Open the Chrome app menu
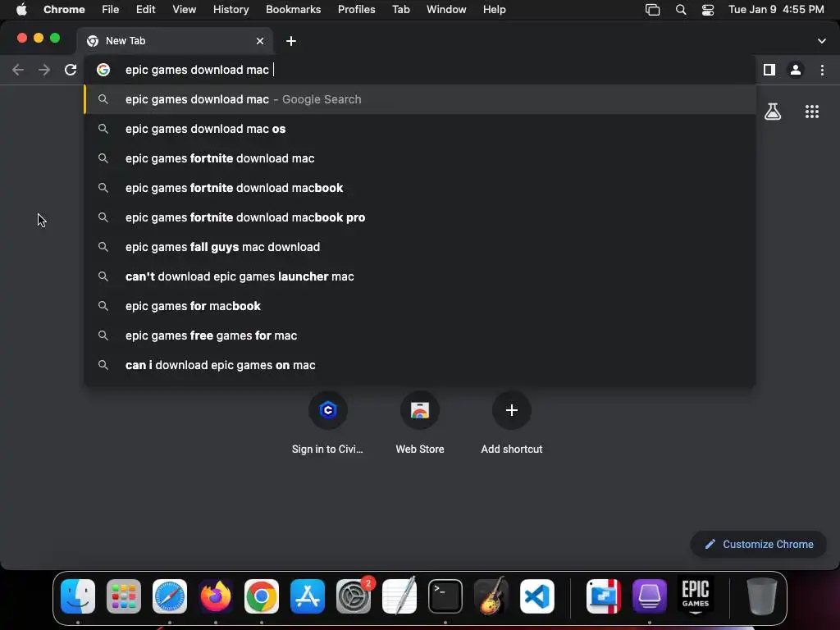 point(64,10)
